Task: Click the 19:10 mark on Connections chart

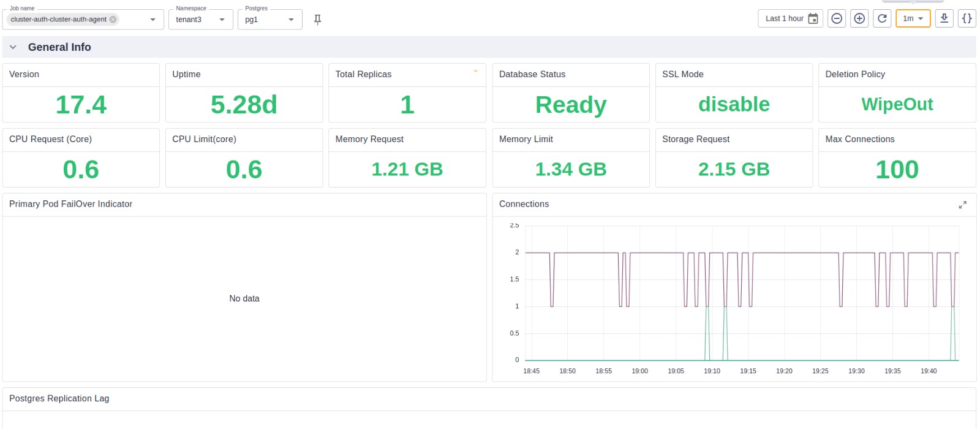Action: (712, 371)
